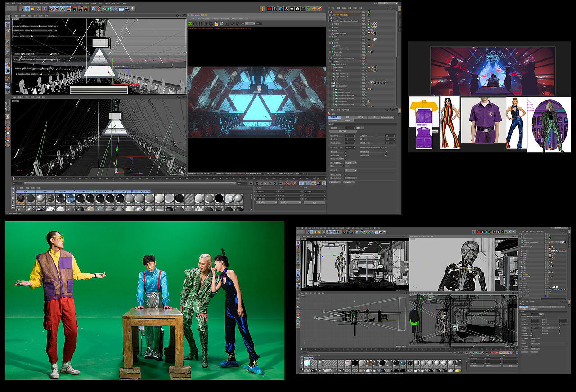Select the first material sphere thumbnail
Screen dimensions: 576x392
pos(21,198)
